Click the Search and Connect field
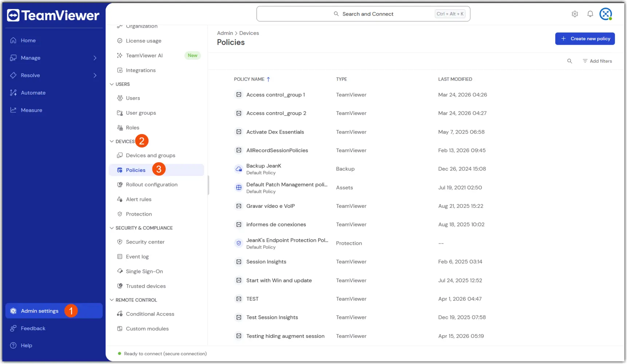627x364 pixels. [x=363, y=14]
